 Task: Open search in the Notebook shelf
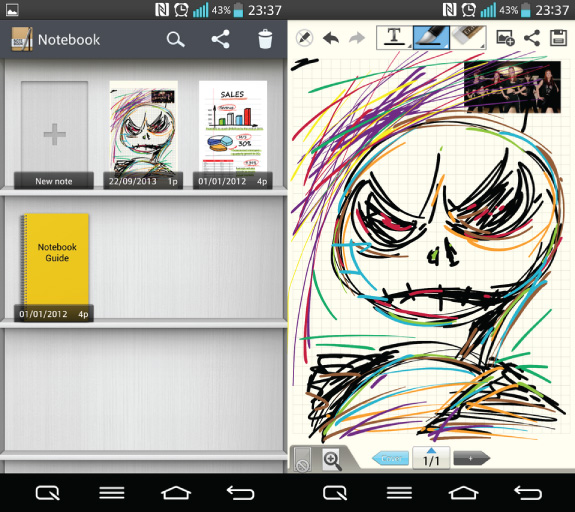(x=176, y=39)
